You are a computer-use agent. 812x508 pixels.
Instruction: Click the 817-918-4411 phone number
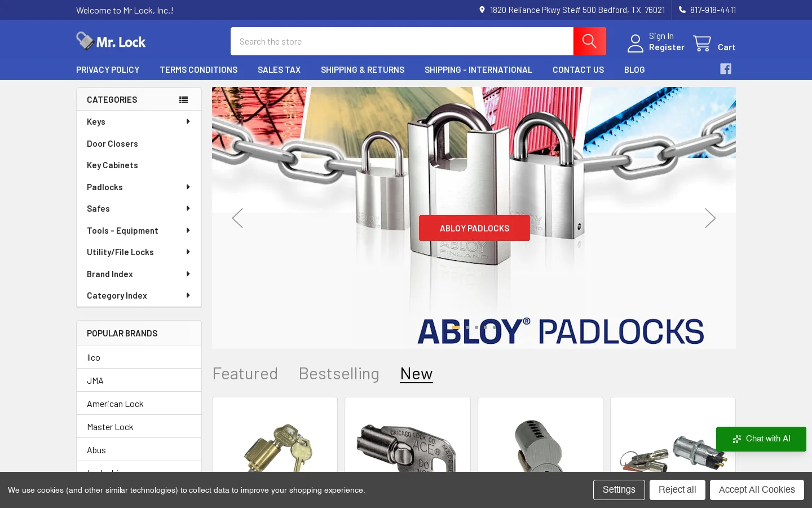[713, 10]
